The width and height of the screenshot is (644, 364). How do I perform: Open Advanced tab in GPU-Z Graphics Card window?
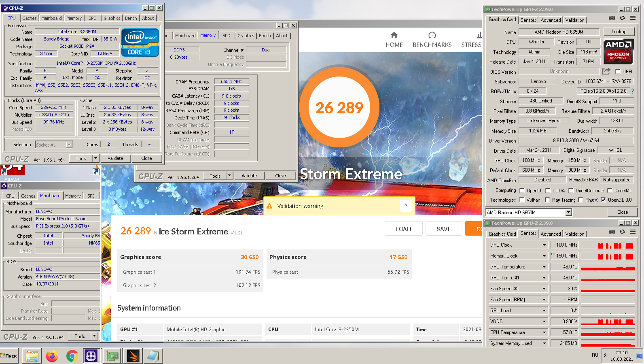(551, 20)
